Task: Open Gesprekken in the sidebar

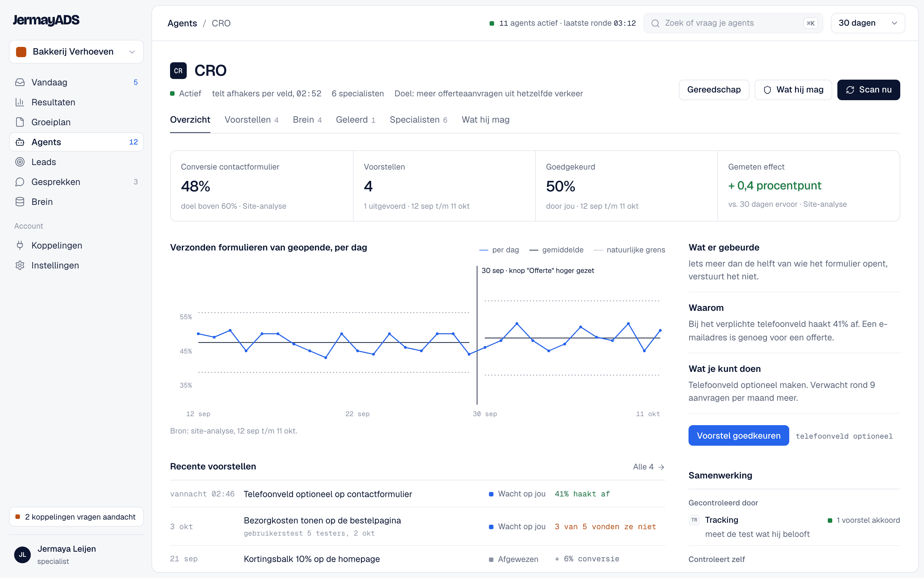Action: coord(76,181)
